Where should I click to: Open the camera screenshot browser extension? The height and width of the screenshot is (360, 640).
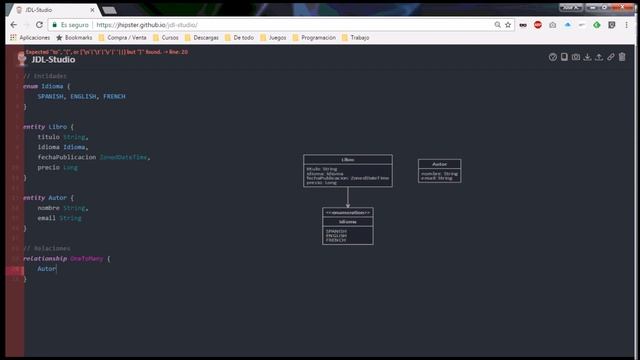pos(553,25)
